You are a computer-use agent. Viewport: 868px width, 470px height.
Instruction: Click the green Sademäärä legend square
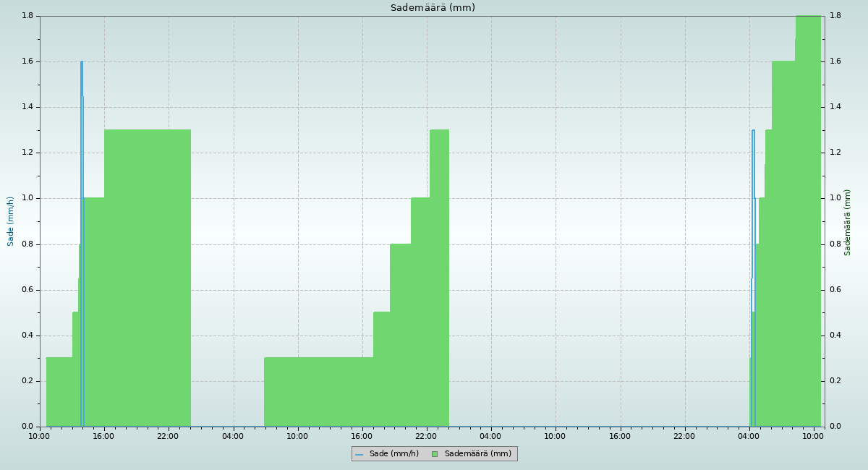(435, 454)
